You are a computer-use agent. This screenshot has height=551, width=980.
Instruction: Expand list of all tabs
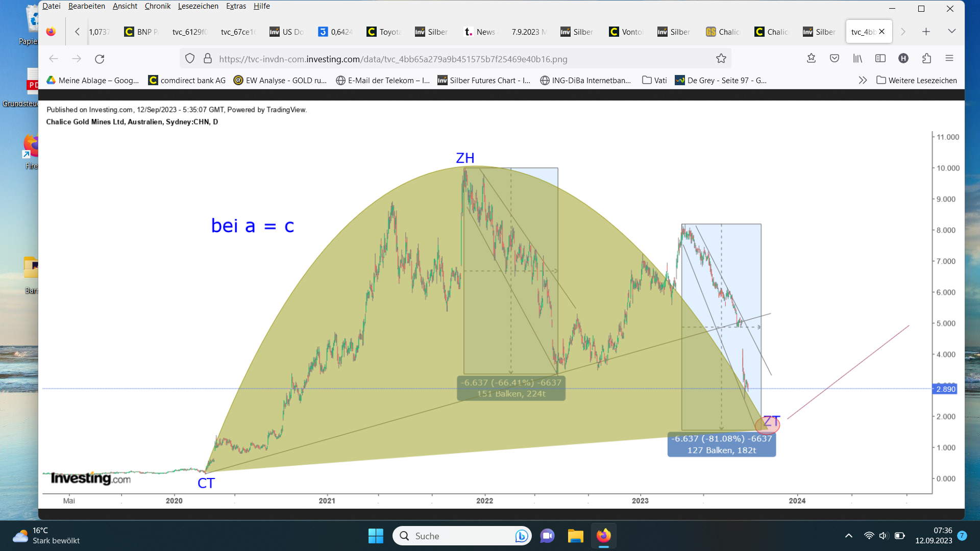(951, 32)
